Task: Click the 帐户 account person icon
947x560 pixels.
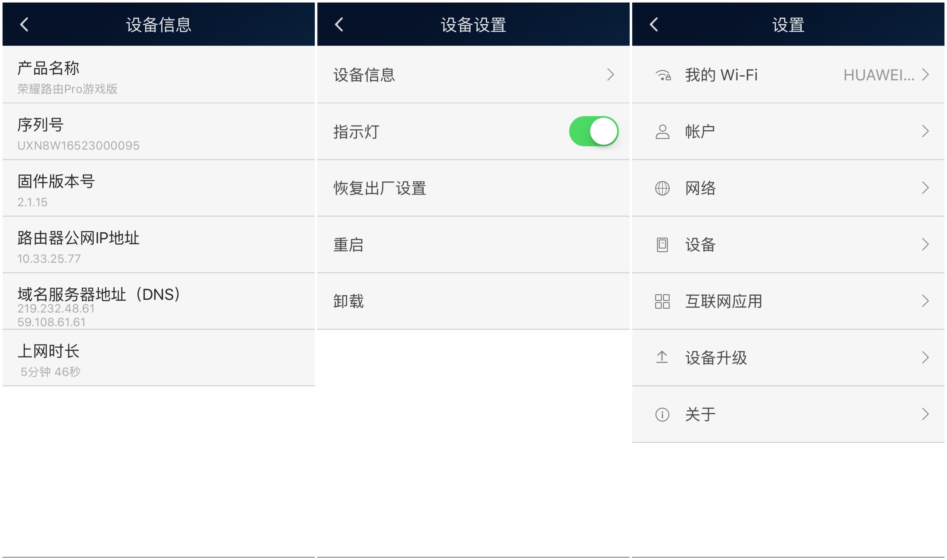Action: (x=662, y=131)
